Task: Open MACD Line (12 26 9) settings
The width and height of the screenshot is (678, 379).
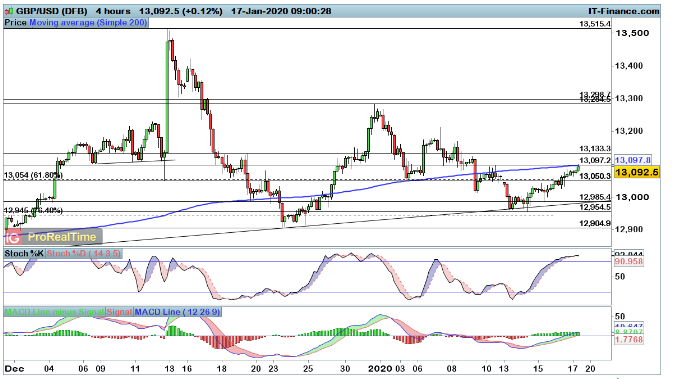Action: [177, 312]
